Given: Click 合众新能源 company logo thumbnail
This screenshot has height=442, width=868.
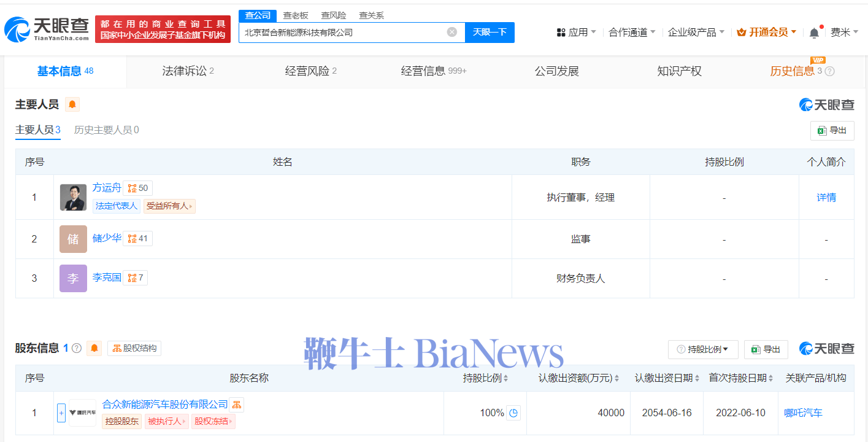Looking at the screenshot, I should pos(82,413).
